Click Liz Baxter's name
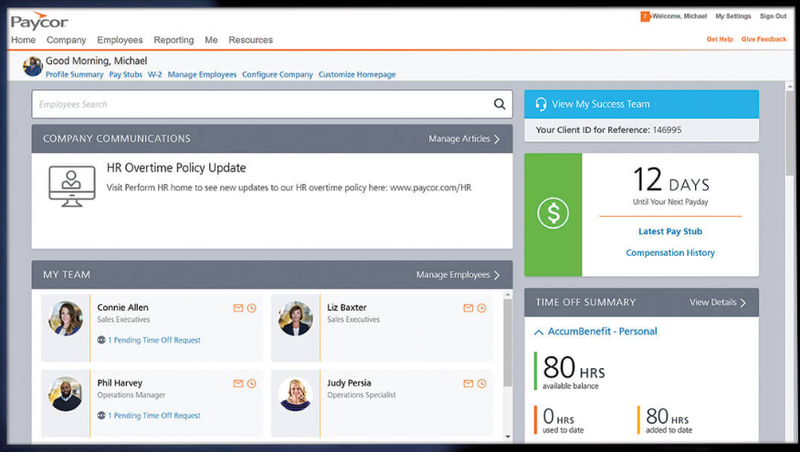 point(347,308)
